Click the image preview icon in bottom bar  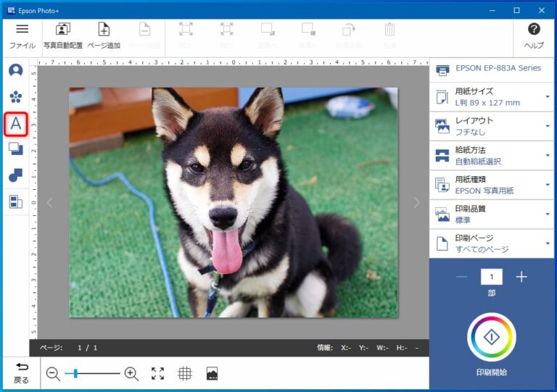click(x=212, y=374)
